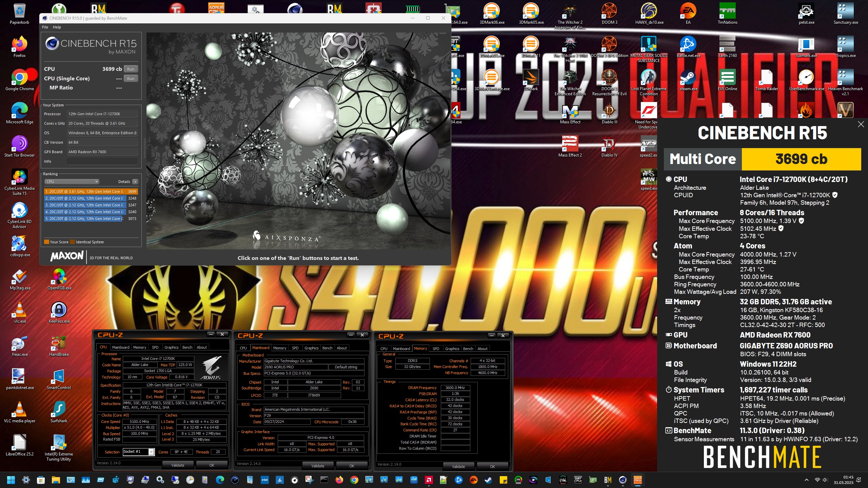This screenshot has width=868, height=488.
Task: Open Intel Extreme Tuning Utility shortcut
Action: 59,448
